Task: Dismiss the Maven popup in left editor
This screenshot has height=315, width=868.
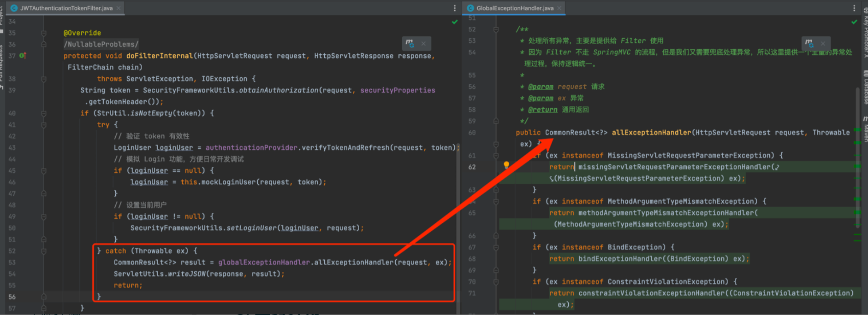Action: point(423,44)
